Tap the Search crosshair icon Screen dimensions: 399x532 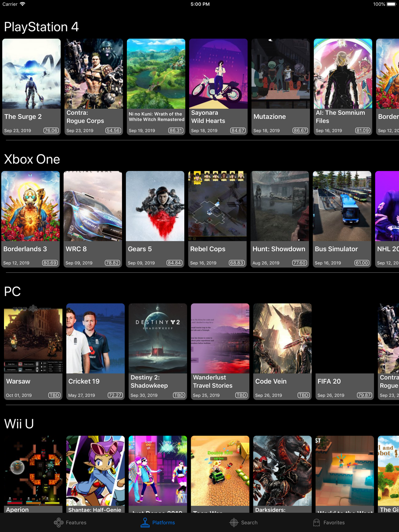pyautogui.click(x=234, y=522)
